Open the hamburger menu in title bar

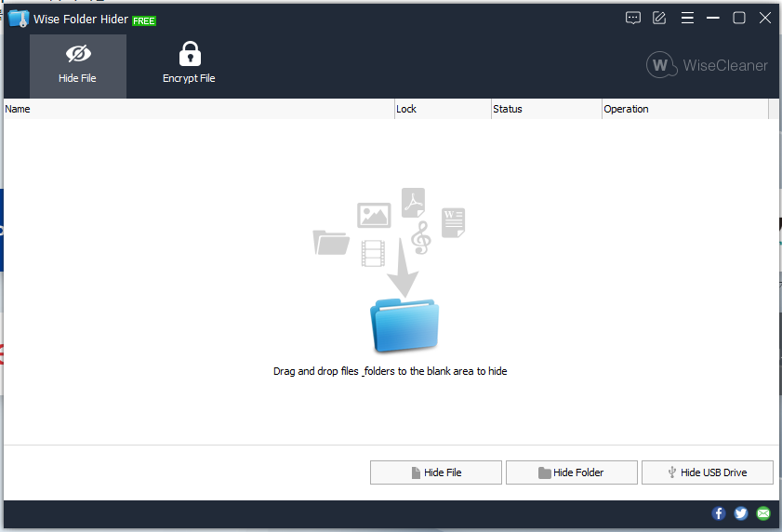point(687,19)
